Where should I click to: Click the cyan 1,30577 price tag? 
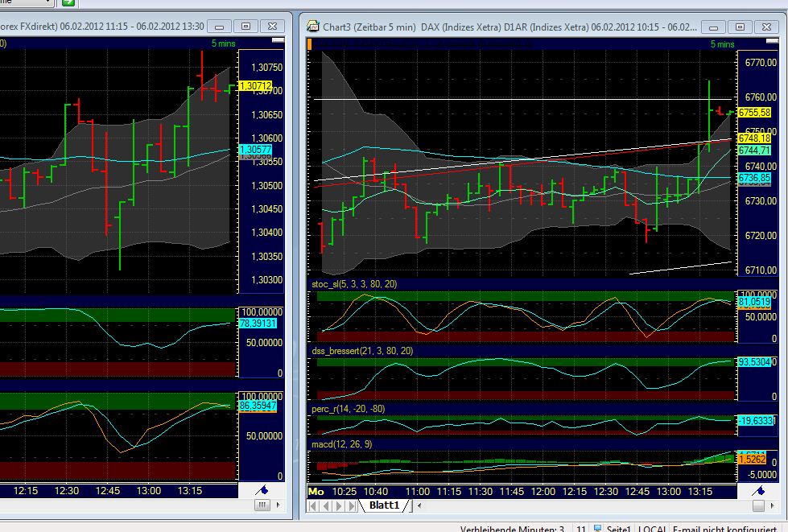pyautogui.click(x=255, y=149)
